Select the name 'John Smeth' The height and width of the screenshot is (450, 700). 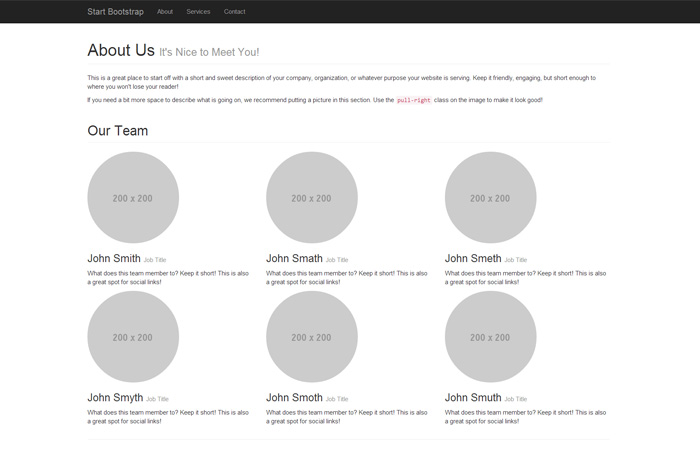click(473, 258)
